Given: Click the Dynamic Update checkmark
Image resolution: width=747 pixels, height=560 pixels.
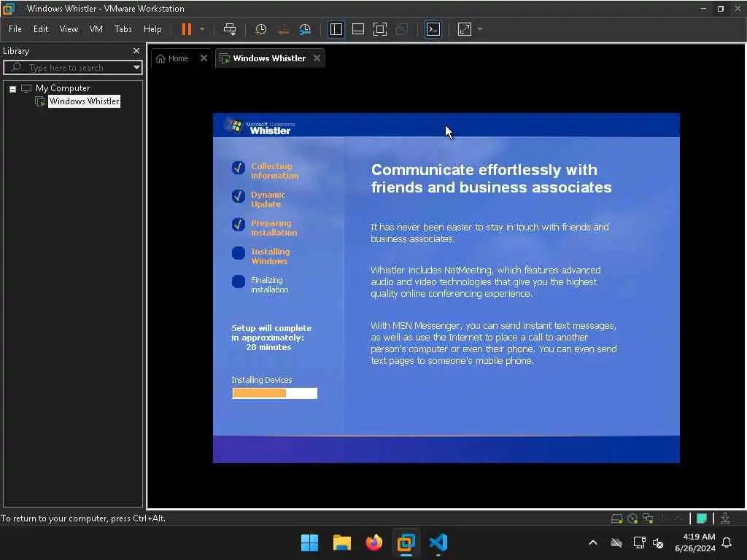Looking at the screenshot, I should 239,195.
